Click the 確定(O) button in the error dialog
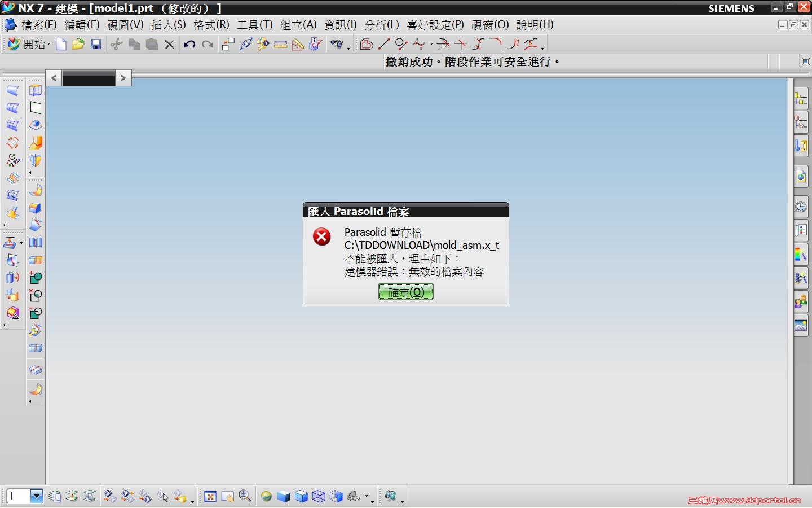This screenshot has width=812, height=508. (x=405, y=292)
